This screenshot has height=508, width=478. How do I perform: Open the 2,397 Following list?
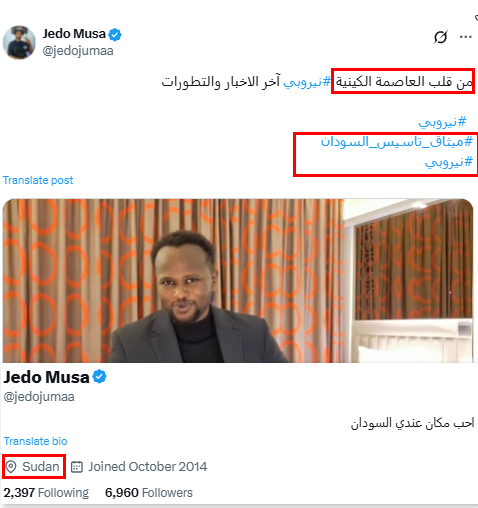(x=46, y=493)
